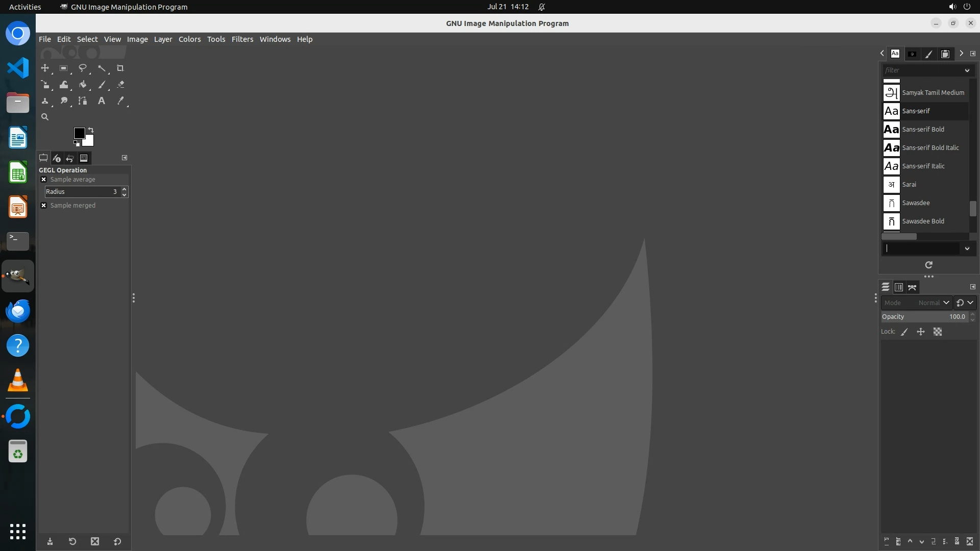This screenshot has height=551, width=980.
Task: Toggle the Sample merged checkbox
Action: tap(44, 206)
